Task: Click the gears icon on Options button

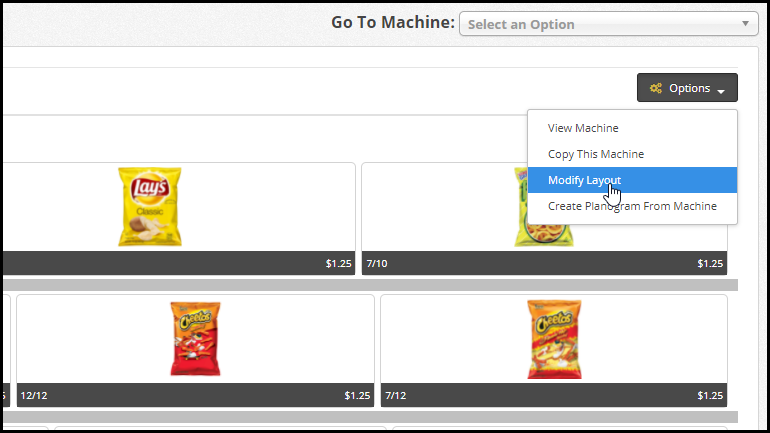Action: 656,88
